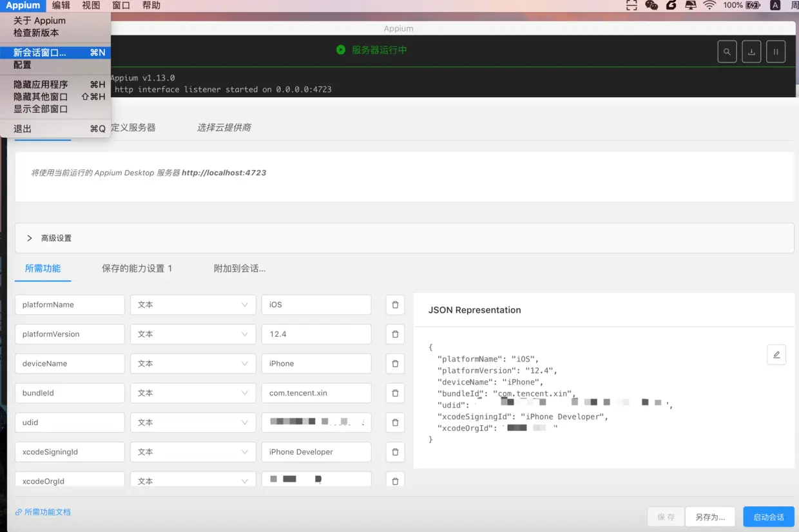The height and width of the screenshot is (532, 799).
Task: Delete the platformName capability row
Action: click(x=395, y=305)
